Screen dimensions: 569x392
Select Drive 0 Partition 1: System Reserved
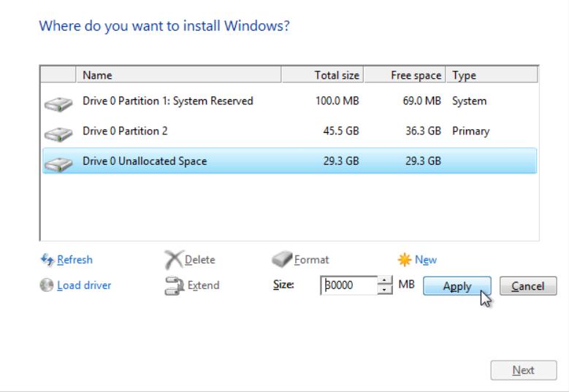tap(168, 101)
